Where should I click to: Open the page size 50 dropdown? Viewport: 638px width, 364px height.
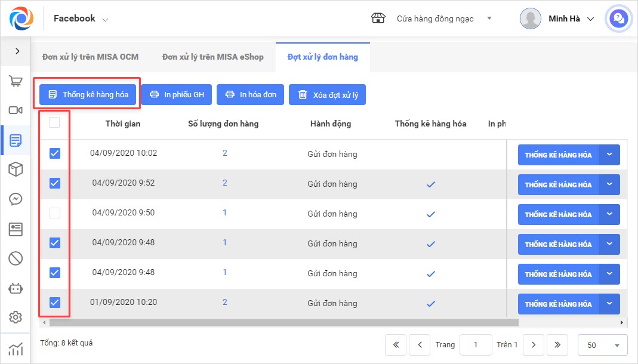point(602,345)
